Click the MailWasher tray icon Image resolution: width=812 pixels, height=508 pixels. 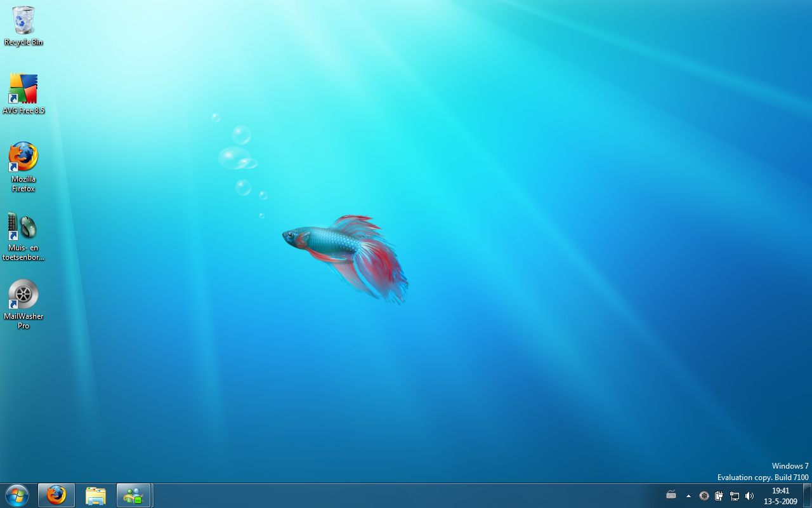(x=704, y=496)
